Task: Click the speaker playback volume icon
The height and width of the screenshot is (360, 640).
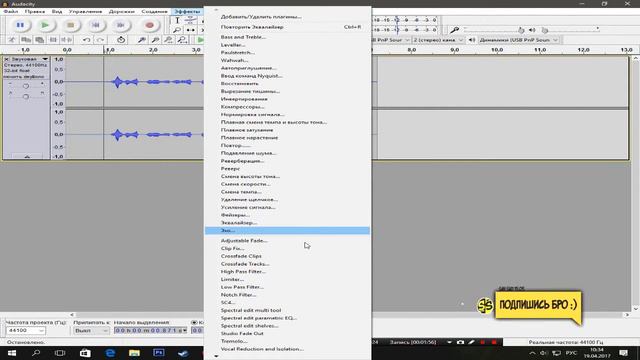Action: 532,30
